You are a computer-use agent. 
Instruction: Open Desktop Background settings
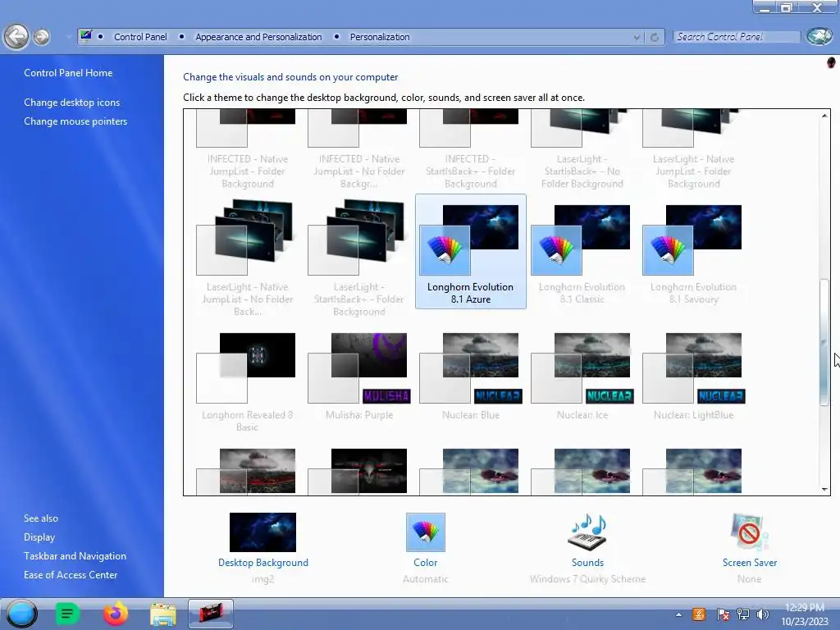tap(262, 548)
